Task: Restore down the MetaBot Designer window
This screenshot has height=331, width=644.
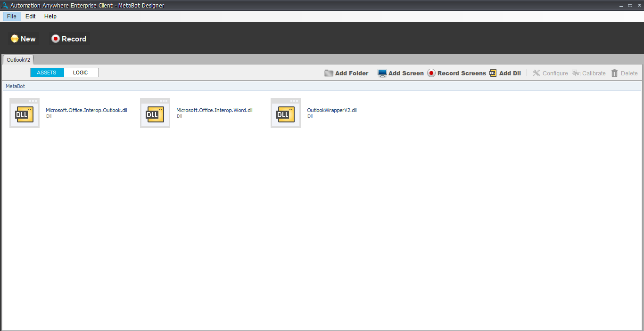Action: point(630,5)
